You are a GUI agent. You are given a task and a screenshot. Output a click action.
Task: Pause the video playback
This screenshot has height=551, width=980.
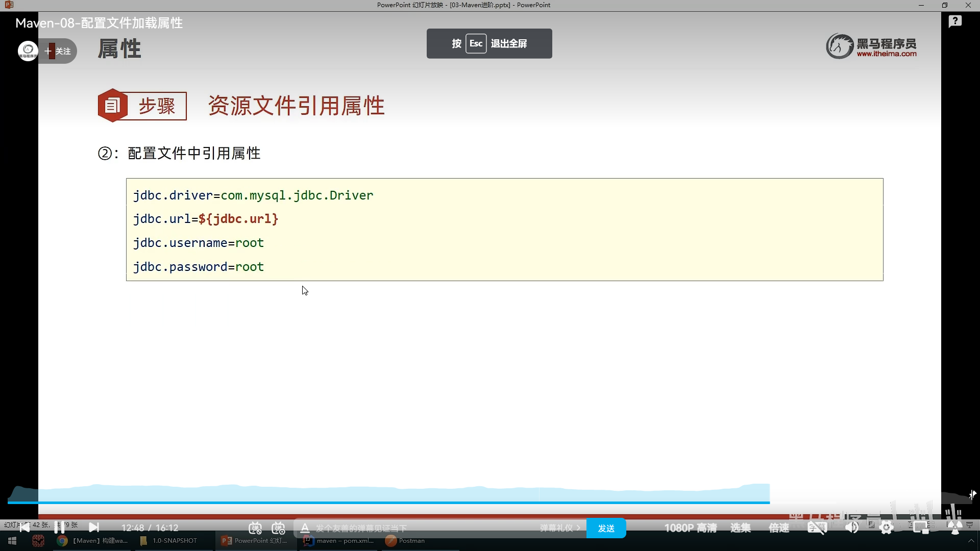(x=59, y=527)
